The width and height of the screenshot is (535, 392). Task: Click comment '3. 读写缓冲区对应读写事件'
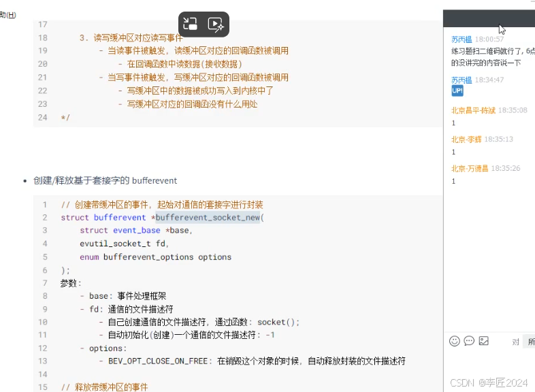[x=131, y=38]
